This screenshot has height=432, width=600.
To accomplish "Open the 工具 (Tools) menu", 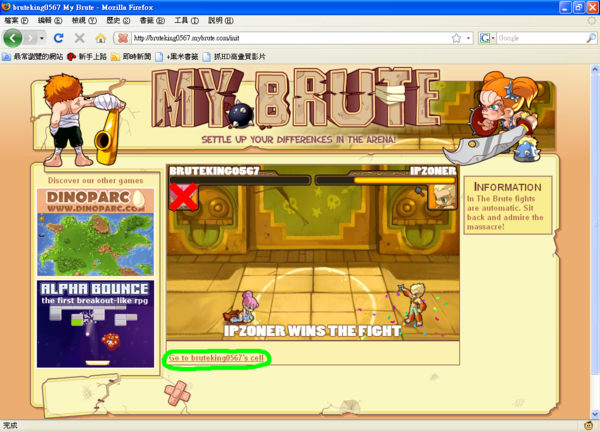I will pos(186,21).
